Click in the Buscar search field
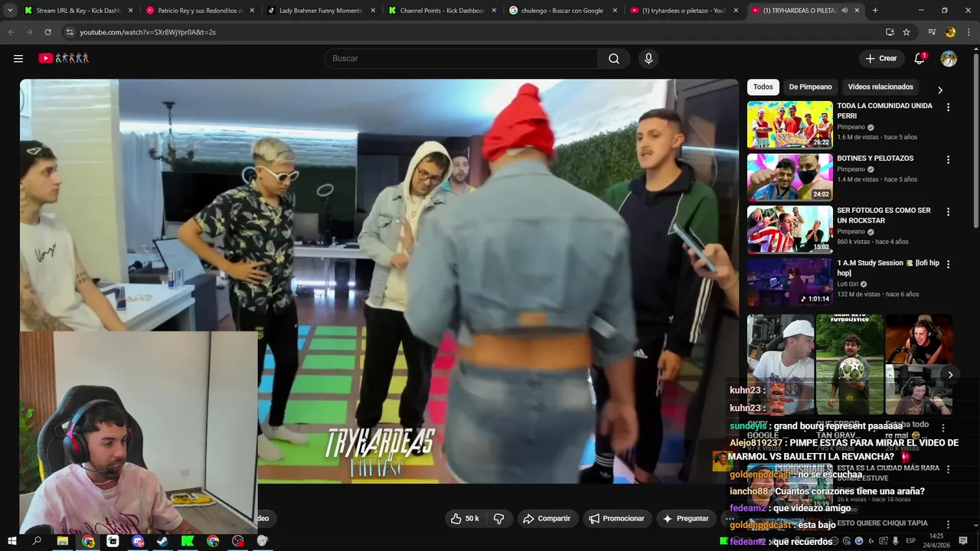This screenshot has width=980, height=551. coord(461,58)
